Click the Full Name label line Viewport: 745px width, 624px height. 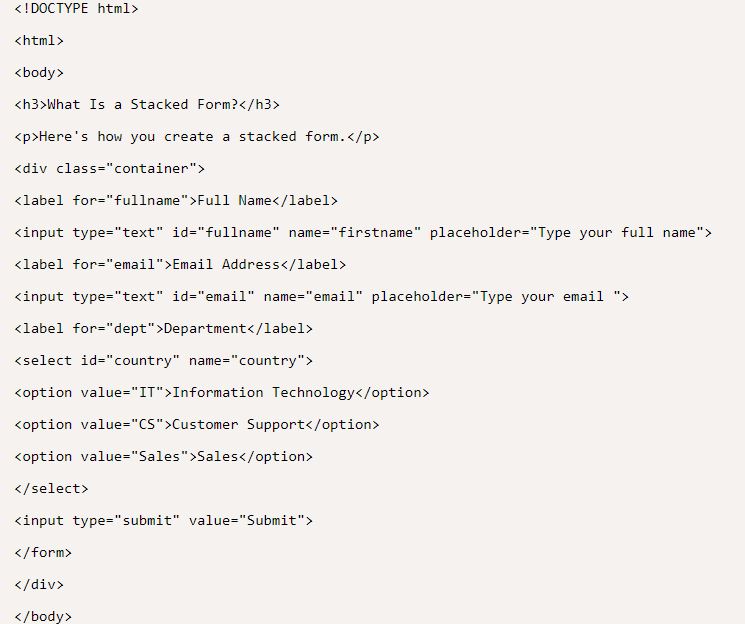[x=176, y=200]
